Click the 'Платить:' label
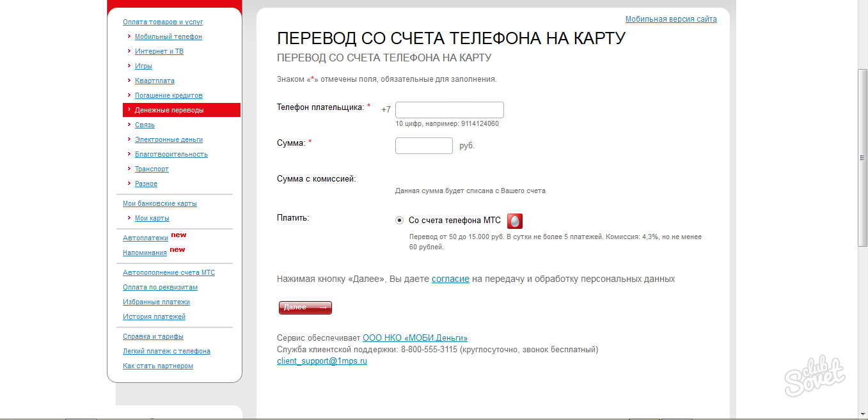This screenshot has width=868, height=420. (293, 218)
